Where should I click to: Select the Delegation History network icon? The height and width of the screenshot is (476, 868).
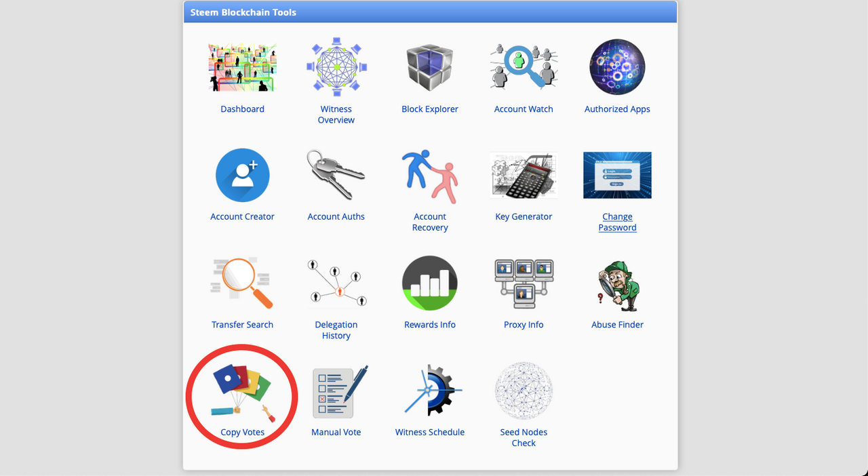tap(336, 283)
